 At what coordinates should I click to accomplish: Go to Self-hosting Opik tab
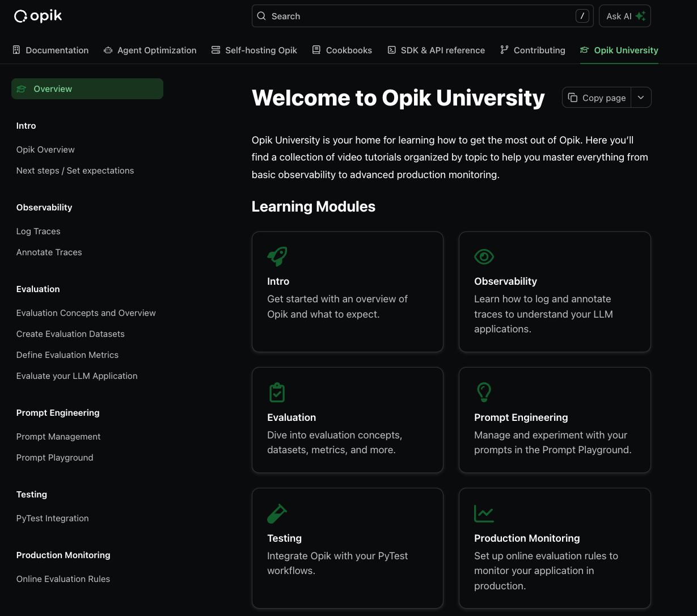click(x=254, y=50)
